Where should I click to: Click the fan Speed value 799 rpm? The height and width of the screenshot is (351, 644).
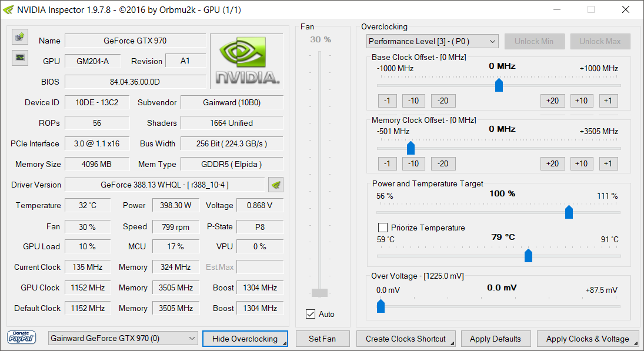coord(176,226)
